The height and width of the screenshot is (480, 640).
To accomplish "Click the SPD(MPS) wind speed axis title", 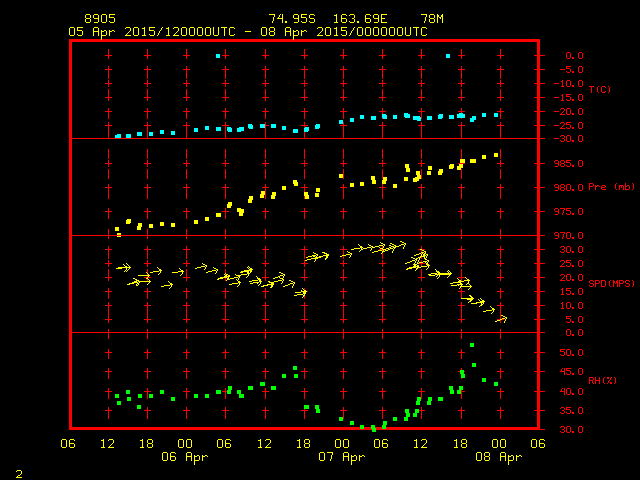I will 611,283.
